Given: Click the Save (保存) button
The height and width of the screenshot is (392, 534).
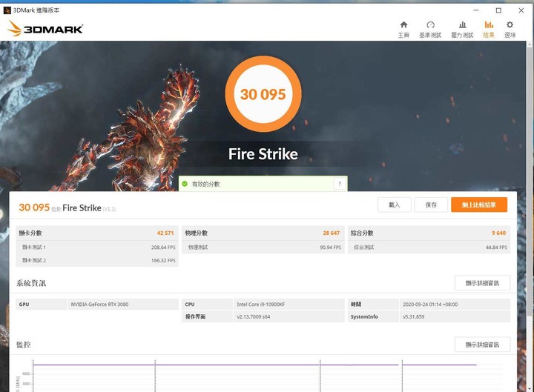Looking at the screenshot, I should pyautogui.click(x=431, y=205).
